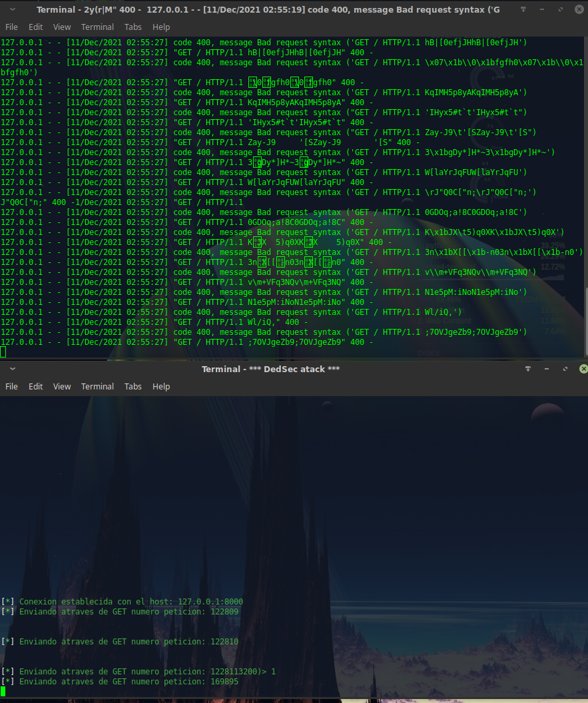Select log line with 'hB|[0efjJHhB|[0efjJH" 400 -'
This screenshot has height=703, width=588.
[187, 53]
